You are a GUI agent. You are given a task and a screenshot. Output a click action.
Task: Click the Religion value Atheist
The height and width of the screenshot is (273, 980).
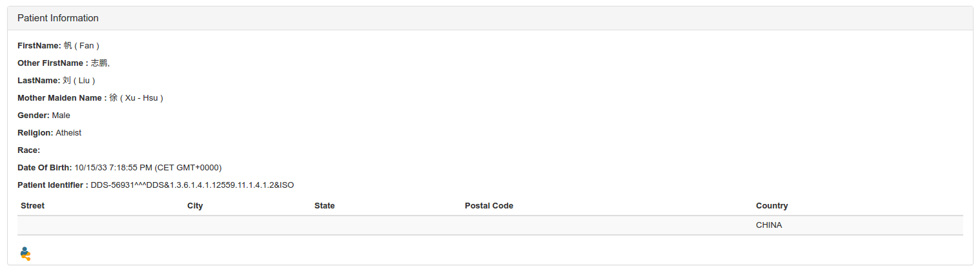coord(68,132)
